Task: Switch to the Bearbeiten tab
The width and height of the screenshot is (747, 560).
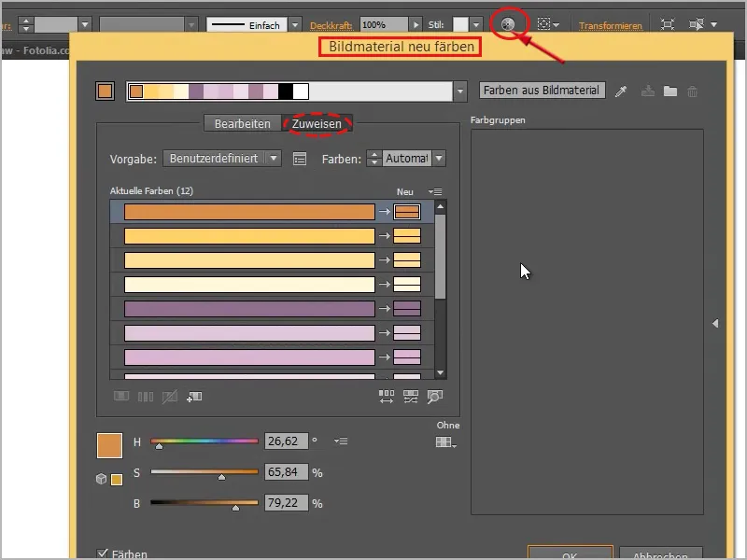Action: point(243,124)
